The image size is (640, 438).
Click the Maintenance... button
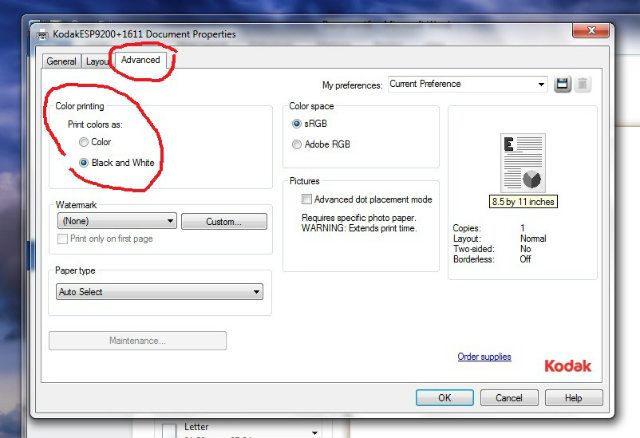[x=138, y=340]
